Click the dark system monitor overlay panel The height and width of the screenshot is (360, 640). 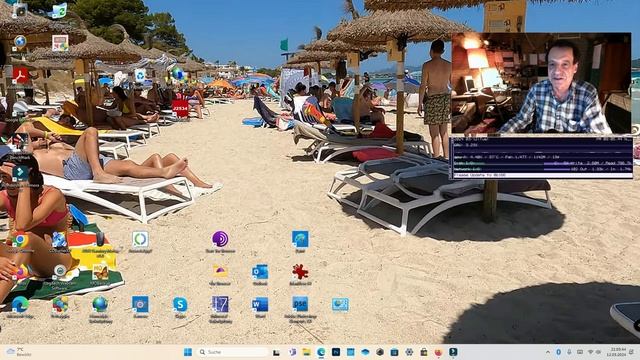541,158
